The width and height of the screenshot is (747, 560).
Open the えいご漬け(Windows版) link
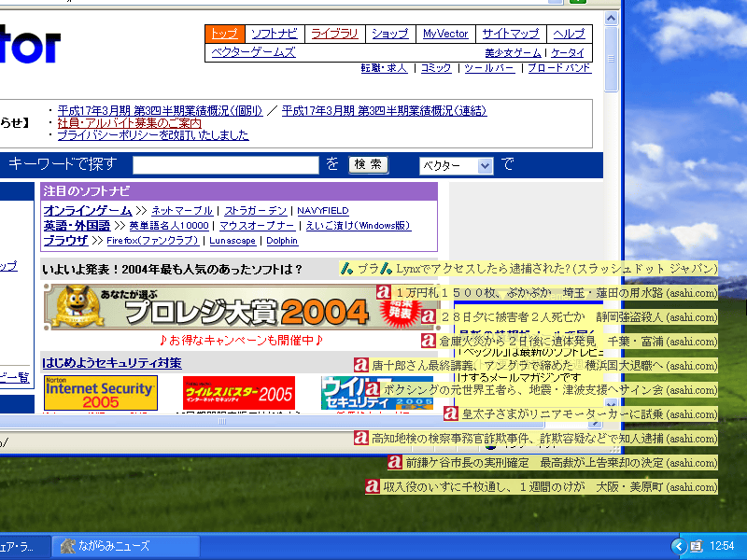tap(359, 226)
